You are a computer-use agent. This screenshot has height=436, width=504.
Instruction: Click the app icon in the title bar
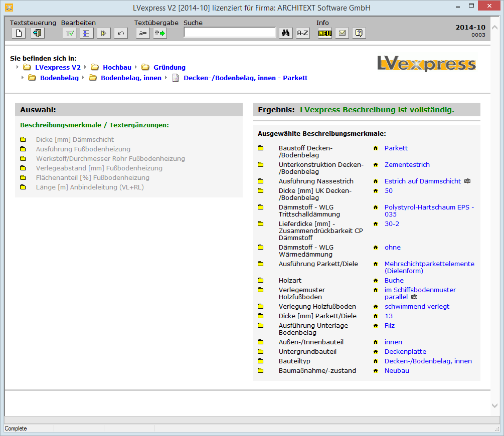[x=9, y=8]
